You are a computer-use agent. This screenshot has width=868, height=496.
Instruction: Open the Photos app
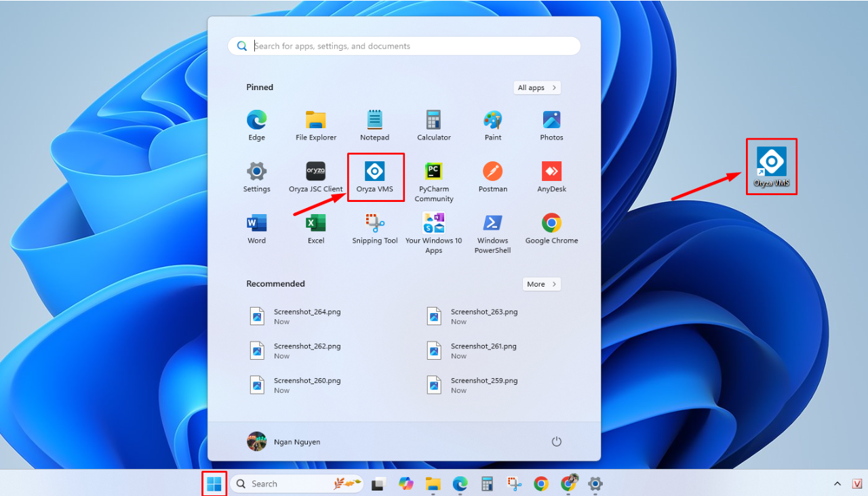coord(551,125)
